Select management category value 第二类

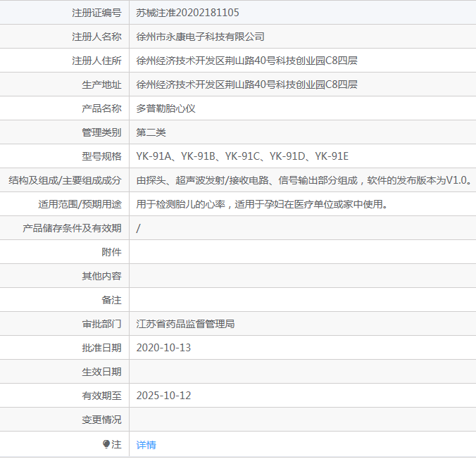151,132
